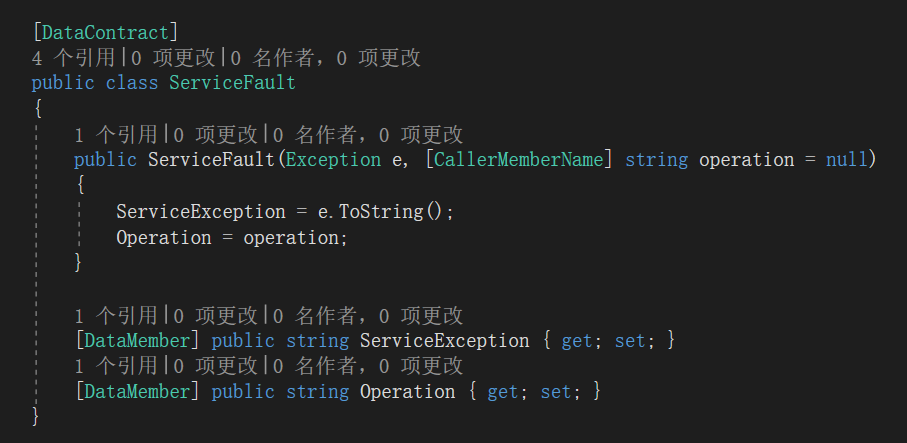This screenshot has height=443, width=907.
Task: Click the null default value of operation
Action: tap(846, 160)
